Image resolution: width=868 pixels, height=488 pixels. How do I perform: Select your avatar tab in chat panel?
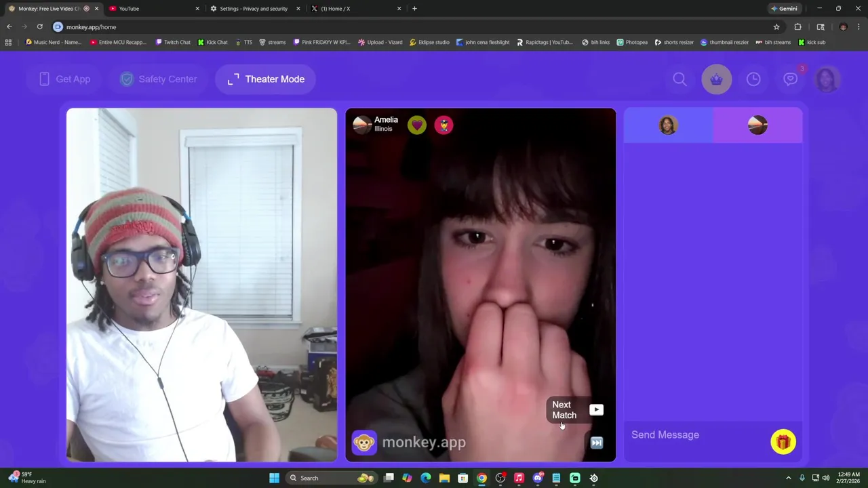pyautogui.click(x=668, y=125)
